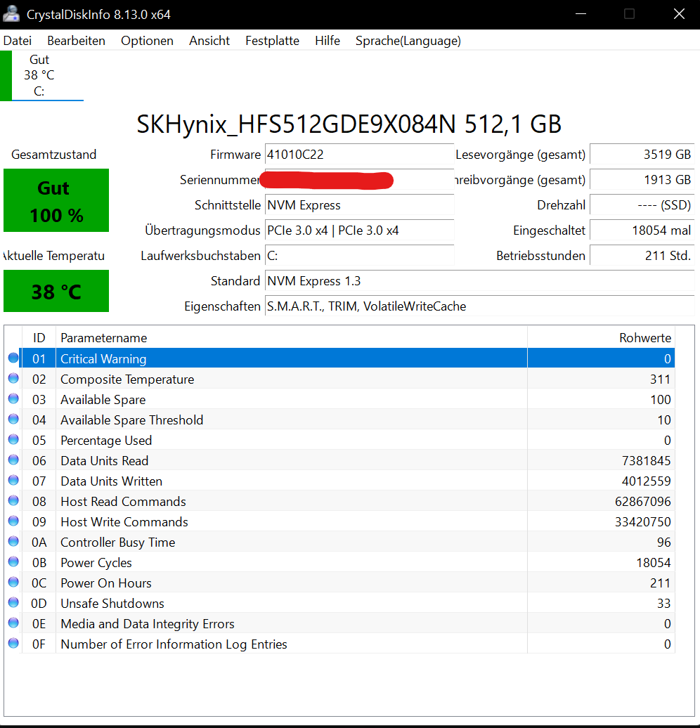Click the status dot beside Percentage Used

pos(13,440)
